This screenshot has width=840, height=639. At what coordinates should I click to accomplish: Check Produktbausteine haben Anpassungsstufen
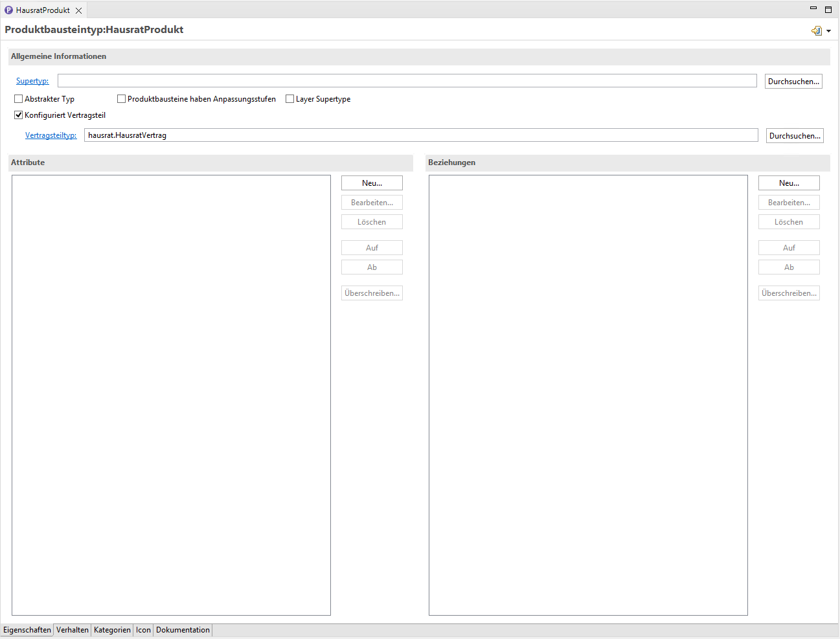121,99
